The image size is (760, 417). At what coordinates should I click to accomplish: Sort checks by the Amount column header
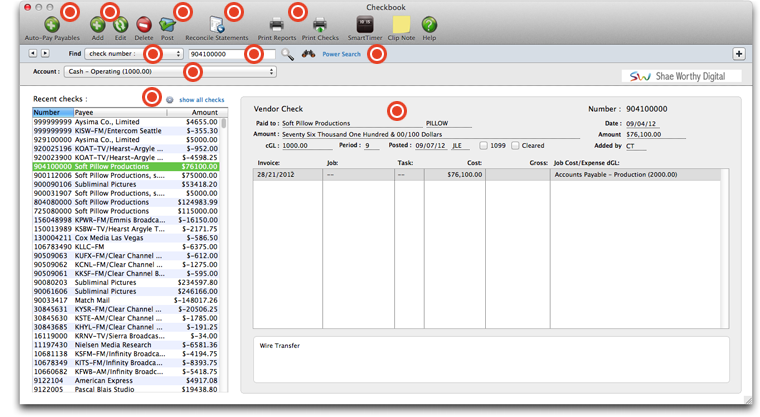203,113
